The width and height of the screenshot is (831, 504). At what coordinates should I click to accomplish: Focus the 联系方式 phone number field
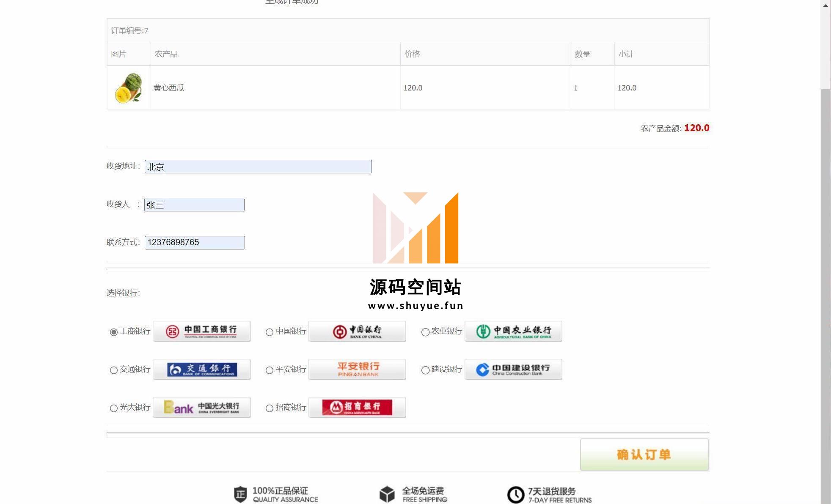195,243
